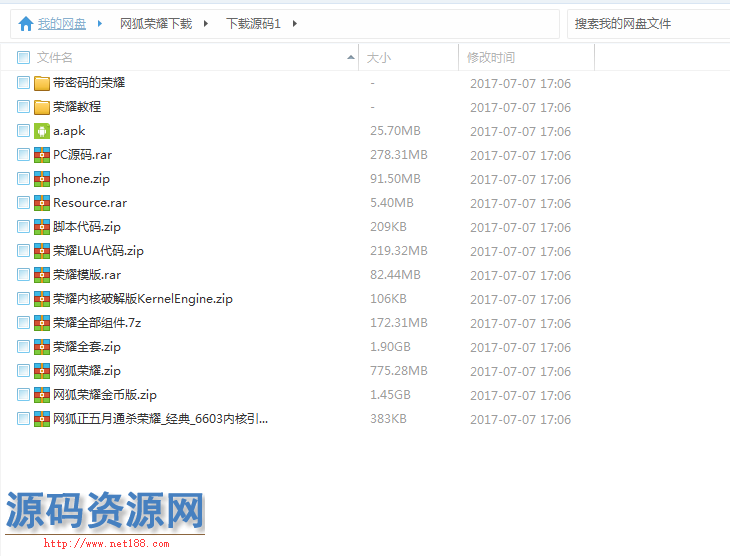Image resolution: width=730 pixels, height=556 pixels.
Task: Check the box for 网狐荣耀.zip
Action: tap(23, 371)
